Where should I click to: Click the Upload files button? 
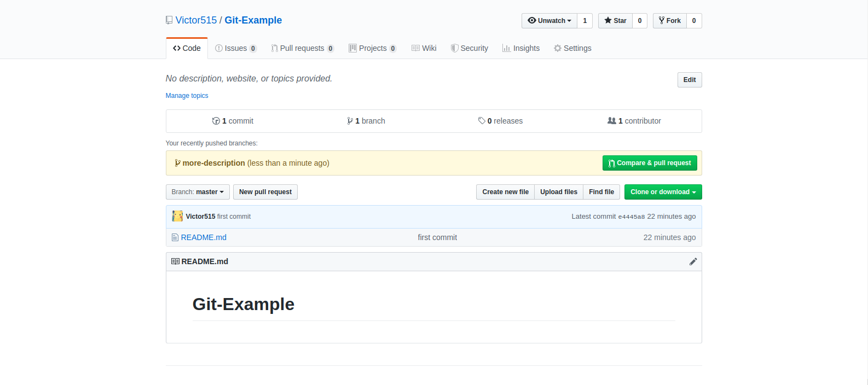(x=559, y=192)
